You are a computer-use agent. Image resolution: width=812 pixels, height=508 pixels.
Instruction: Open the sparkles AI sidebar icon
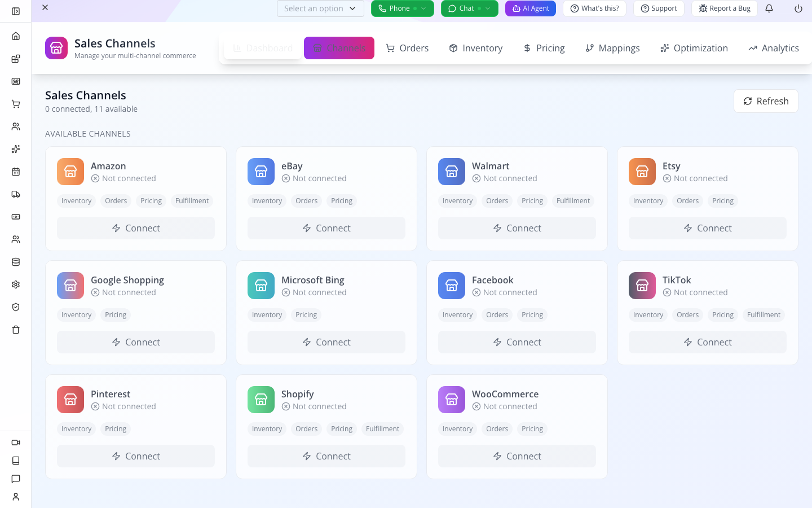[x=16, y=149]
